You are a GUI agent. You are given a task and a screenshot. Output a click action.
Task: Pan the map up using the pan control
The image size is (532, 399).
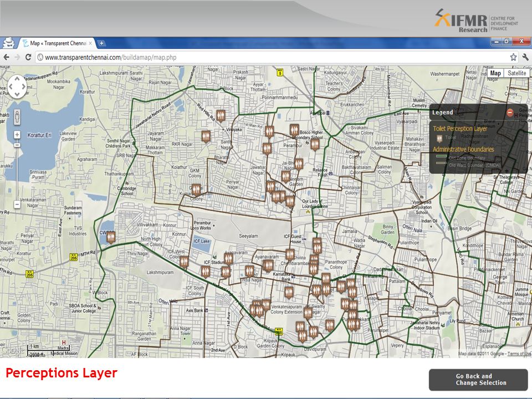(17, 79)
